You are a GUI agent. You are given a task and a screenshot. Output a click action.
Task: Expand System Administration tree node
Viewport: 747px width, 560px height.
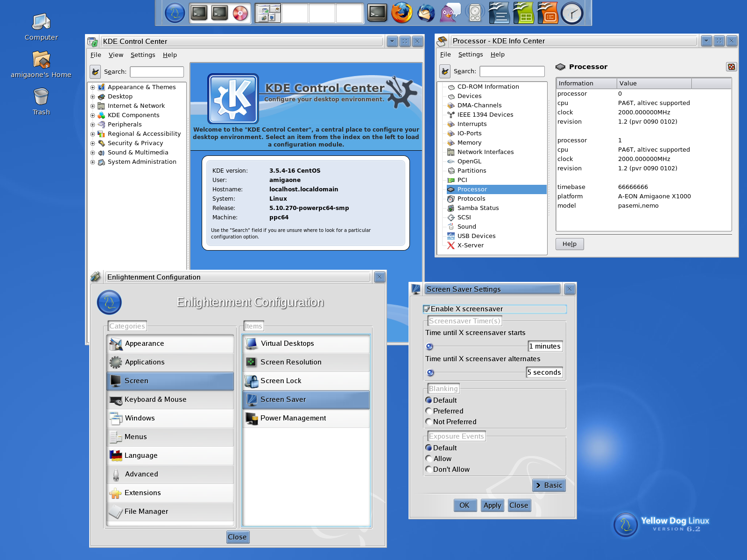pos(92,162)
